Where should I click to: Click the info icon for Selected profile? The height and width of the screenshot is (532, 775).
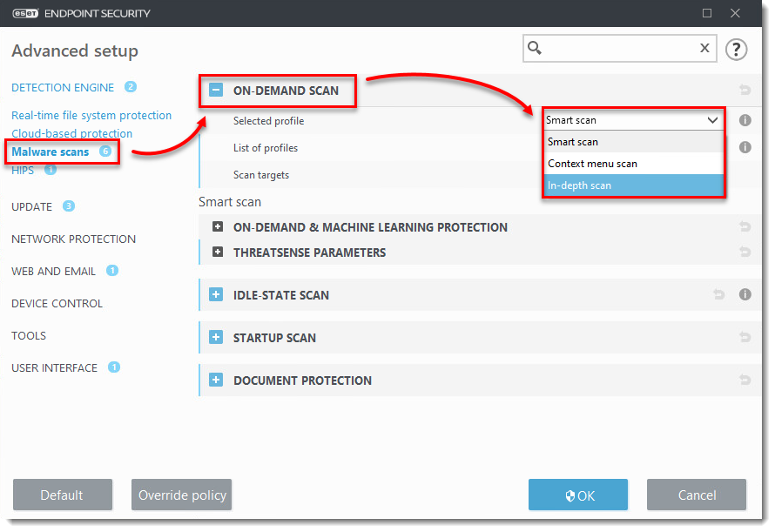click(x=745, y=120)
